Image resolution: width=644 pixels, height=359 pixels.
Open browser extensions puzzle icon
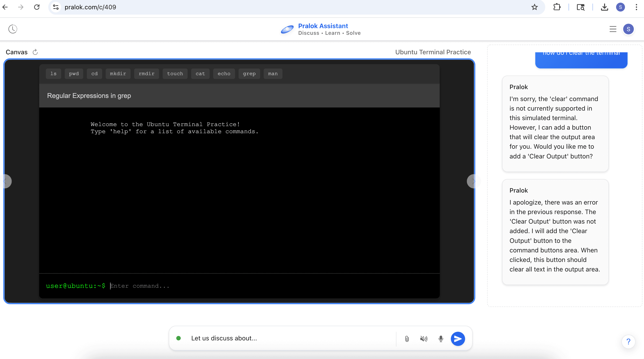tap(557, 7)
